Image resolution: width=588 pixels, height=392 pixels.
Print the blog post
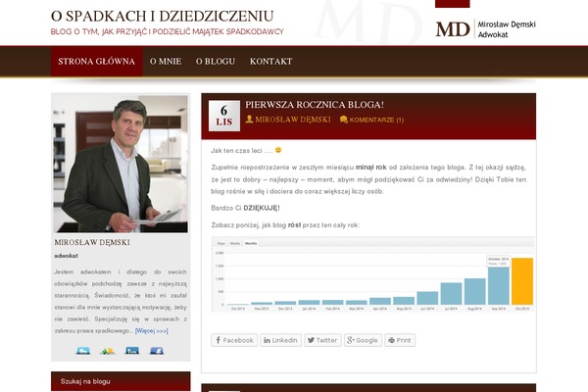point(400,340)
